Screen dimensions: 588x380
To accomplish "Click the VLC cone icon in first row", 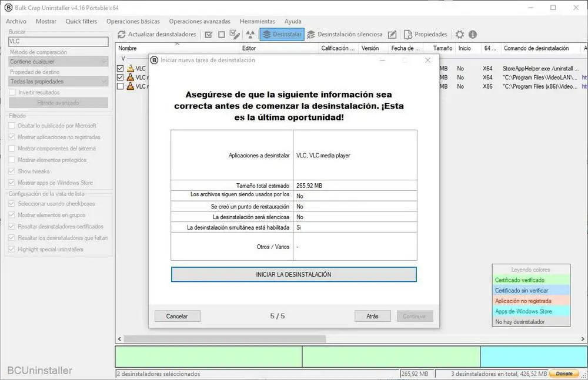I will pyautogui.click(x=130, y=68).
